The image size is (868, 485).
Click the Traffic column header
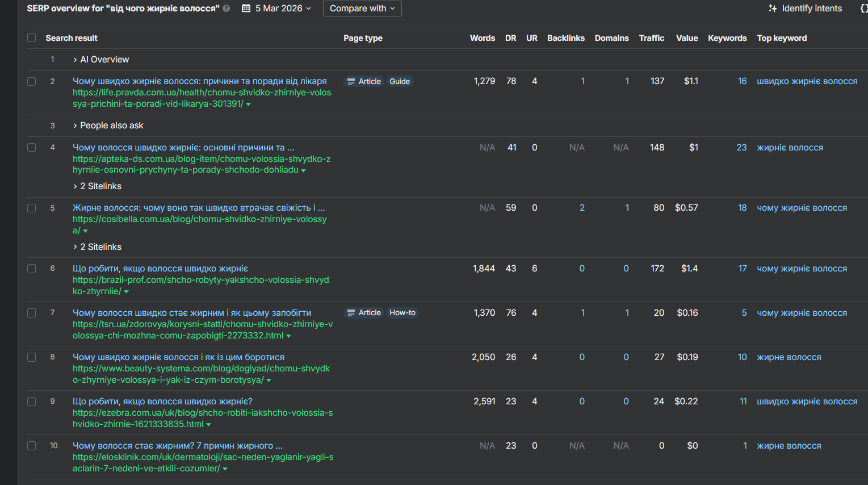652,38
